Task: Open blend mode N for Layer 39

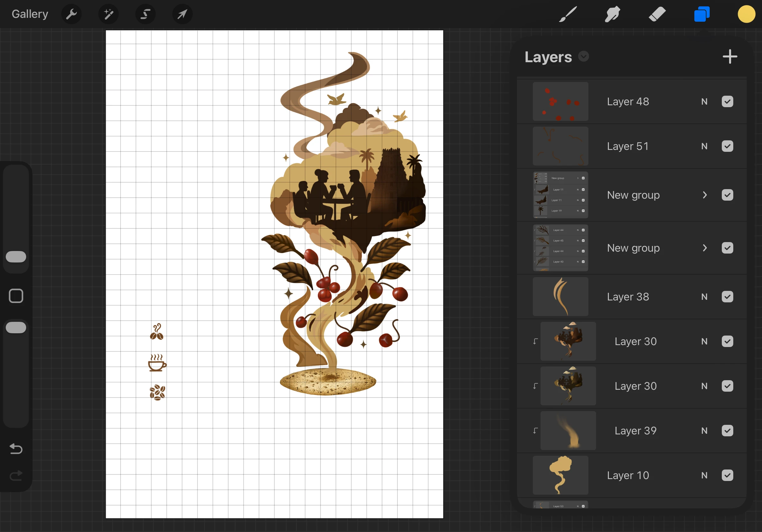Action: [x=704, y=431]
